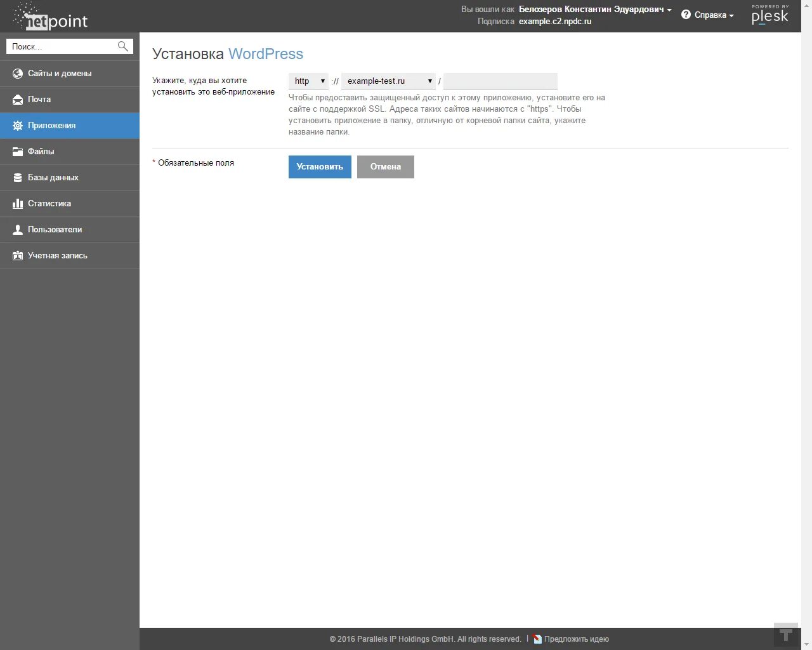Open the example-test.ru domain dropdown
The width and height of the screenshot is (812, 650).
388,81
